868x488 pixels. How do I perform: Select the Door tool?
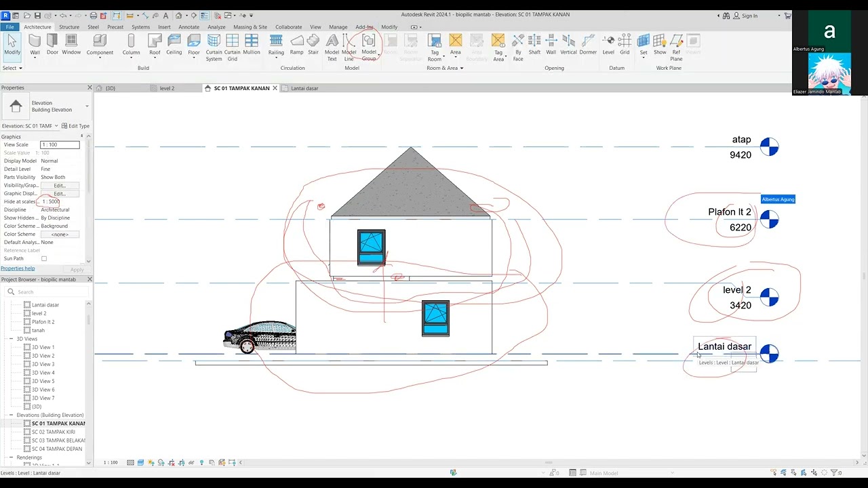point(52,45)
